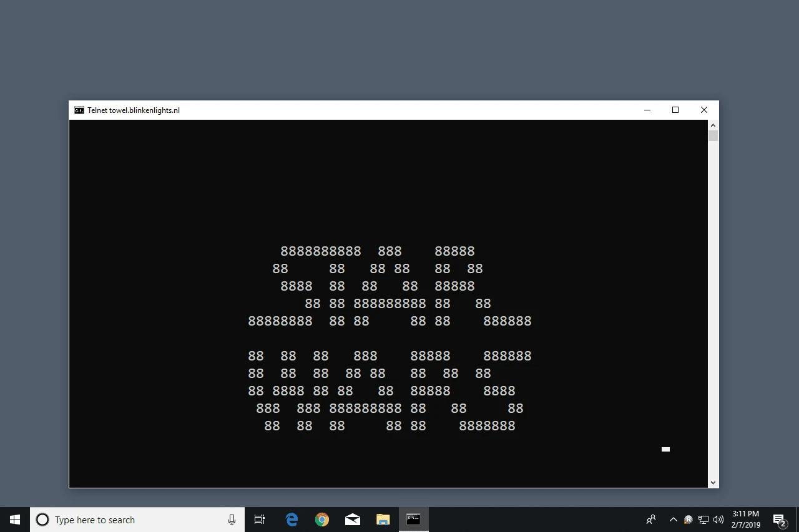Click the running Command Prompt taskbar button
This screenshot has height=532, width=799.
click(413, 520)
